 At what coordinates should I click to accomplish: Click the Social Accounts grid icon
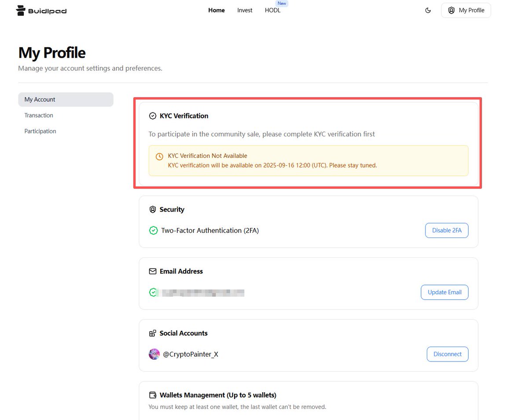(x=153, y=333)
